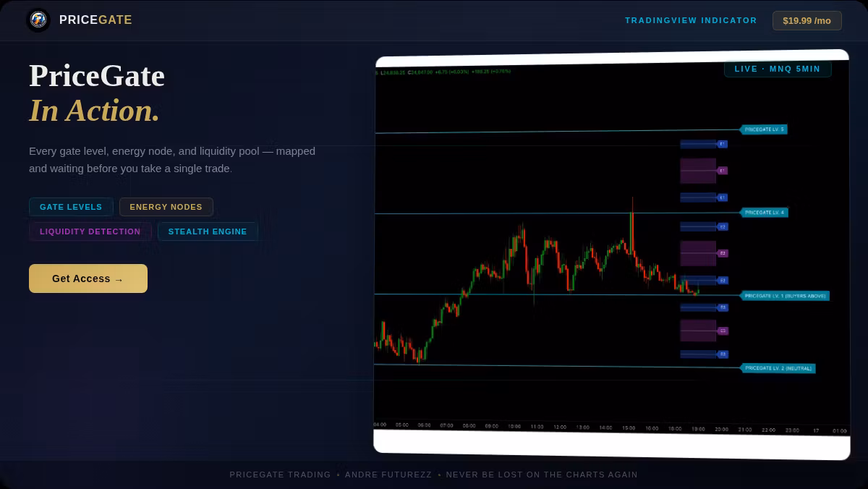The image size is (868, 489).
Task: Select the GATE LEVELS tag
Action: [71, 207]
